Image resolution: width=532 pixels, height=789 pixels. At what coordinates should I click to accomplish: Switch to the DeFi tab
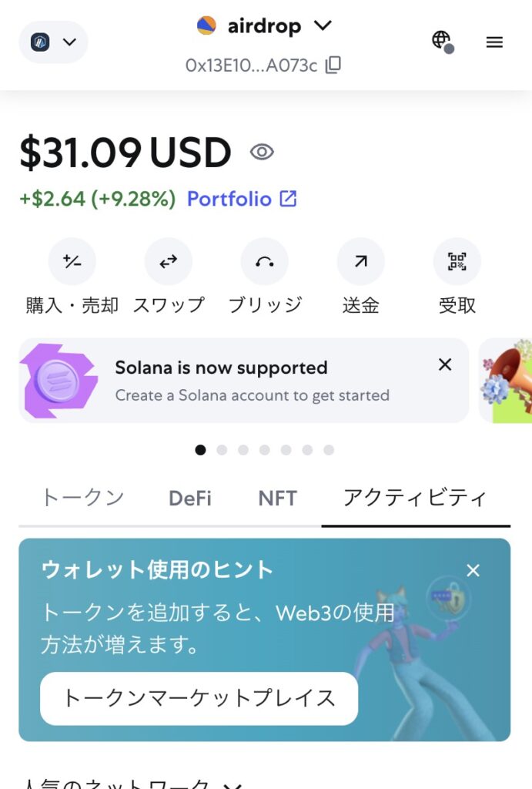[190, 499]
